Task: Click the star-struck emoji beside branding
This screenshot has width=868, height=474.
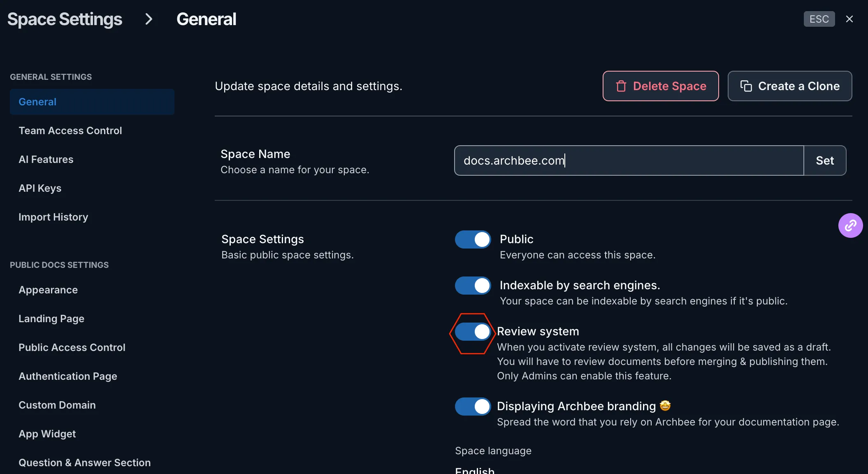Action: 665,406
